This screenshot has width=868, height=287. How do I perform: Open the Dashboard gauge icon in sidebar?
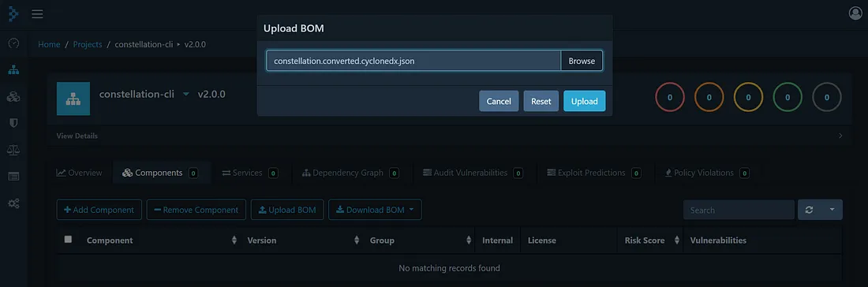point(13,43)
